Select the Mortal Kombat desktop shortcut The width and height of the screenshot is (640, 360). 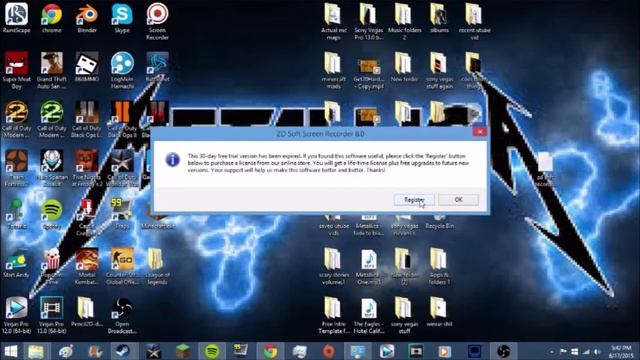pos(87,266)
